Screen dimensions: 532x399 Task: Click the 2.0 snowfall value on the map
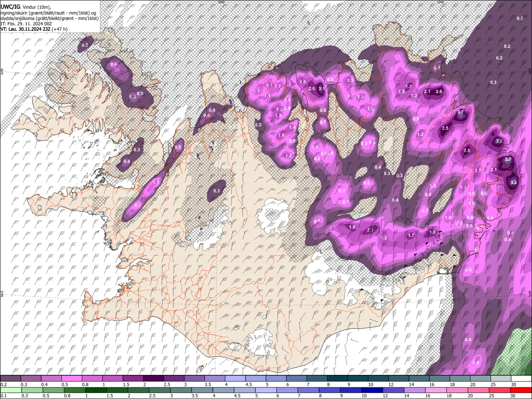coord(312,89)
